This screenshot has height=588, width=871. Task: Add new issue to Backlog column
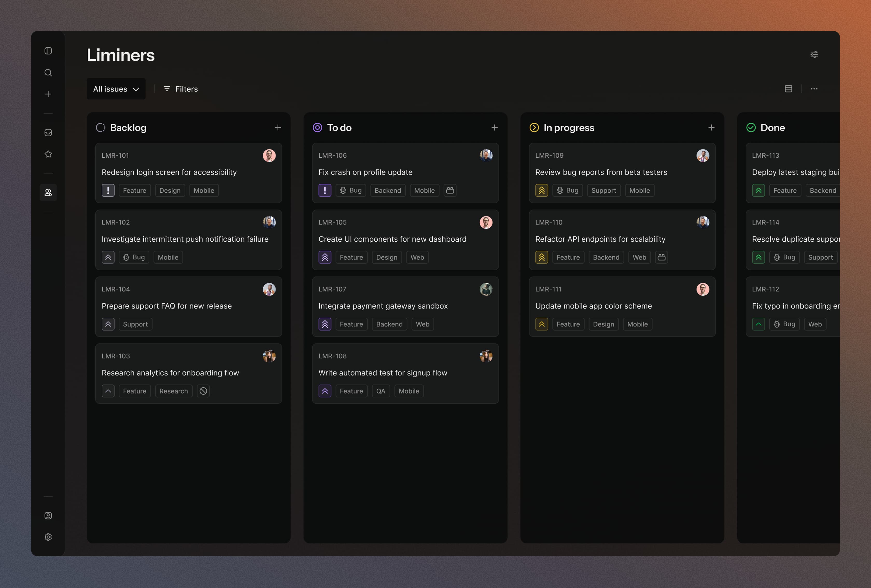(278, 127)
